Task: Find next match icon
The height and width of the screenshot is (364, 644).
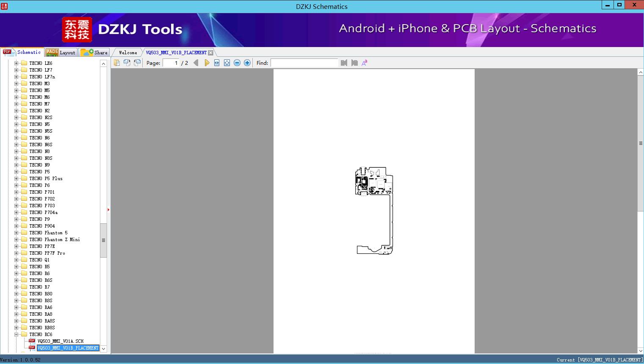Action: click(x=354, y=63)
